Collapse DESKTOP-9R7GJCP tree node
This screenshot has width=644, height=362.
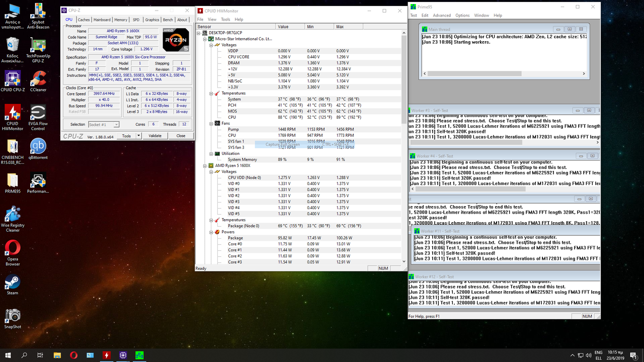click(199, 33)
